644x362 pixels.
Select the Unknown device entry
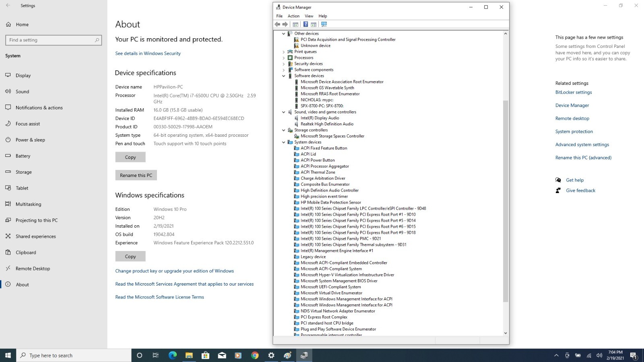click(x=316, y=45)
